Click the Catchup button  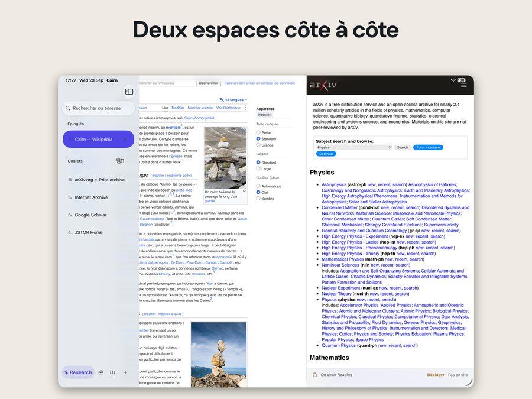point(326,154)
